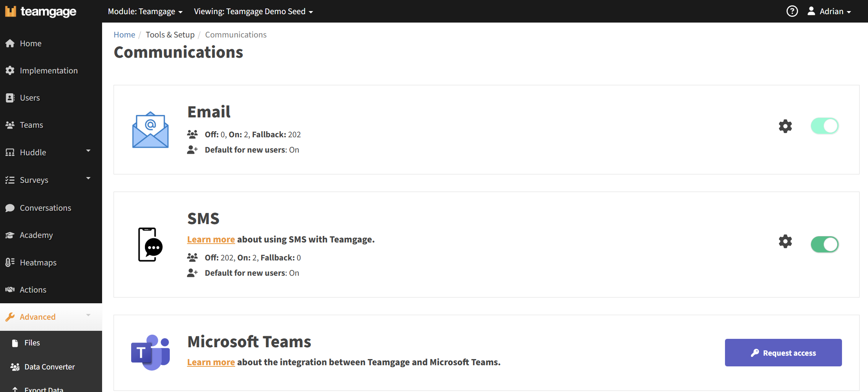Viewport: 868px width, 392px height.
Task: Click group icon beside SMS Off/On counts
Action: (x=192, y=257)
